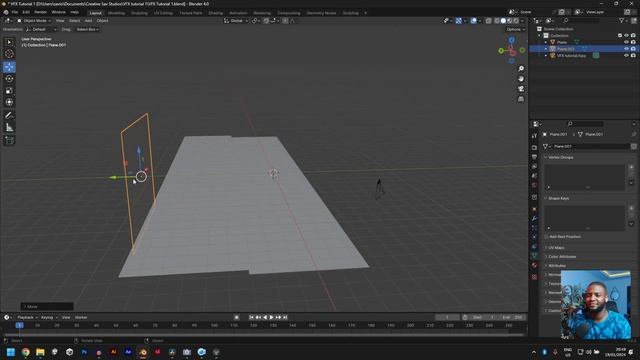Viewport: 640px width, 360px height.
Task: Switch to the Shading workspace tab
Action: click(216, 13)
